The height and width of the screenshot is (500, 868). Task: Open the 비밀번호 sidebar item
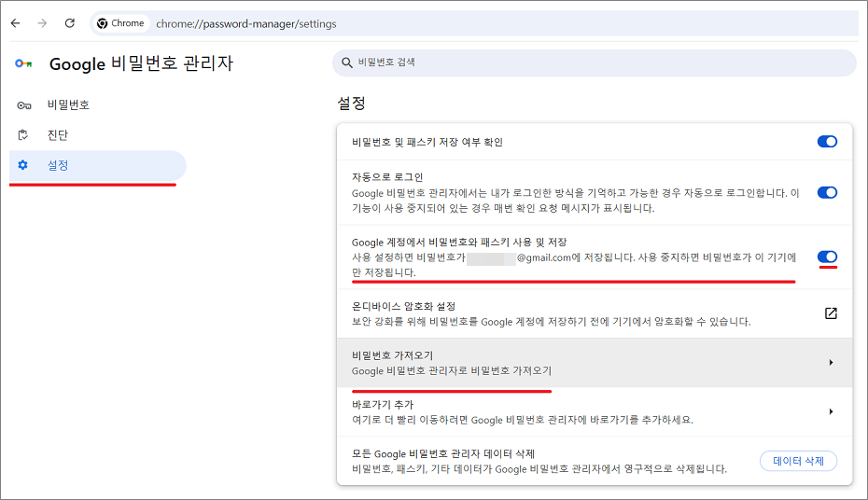pos(97,105)
